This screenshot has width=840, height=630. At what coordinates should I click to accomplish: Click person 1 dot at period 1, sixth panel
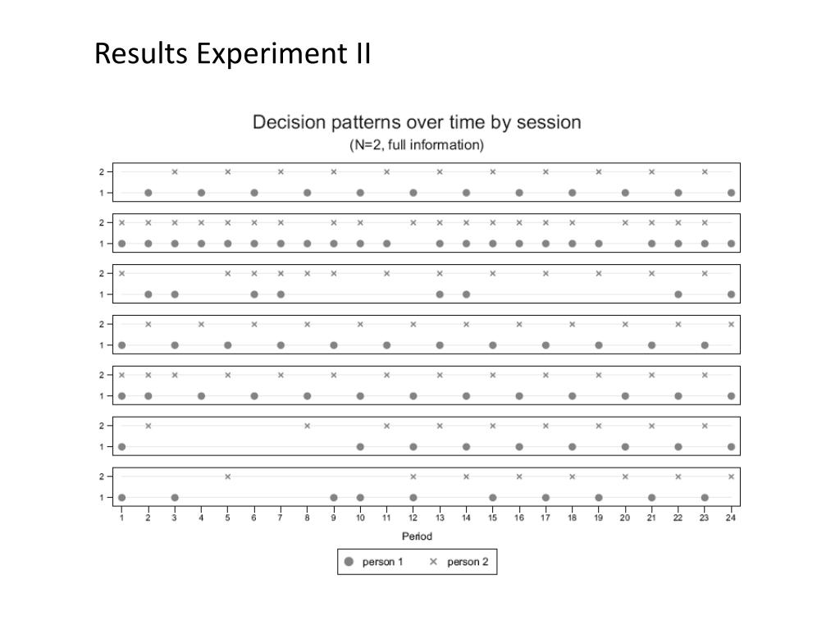[121, 447]
